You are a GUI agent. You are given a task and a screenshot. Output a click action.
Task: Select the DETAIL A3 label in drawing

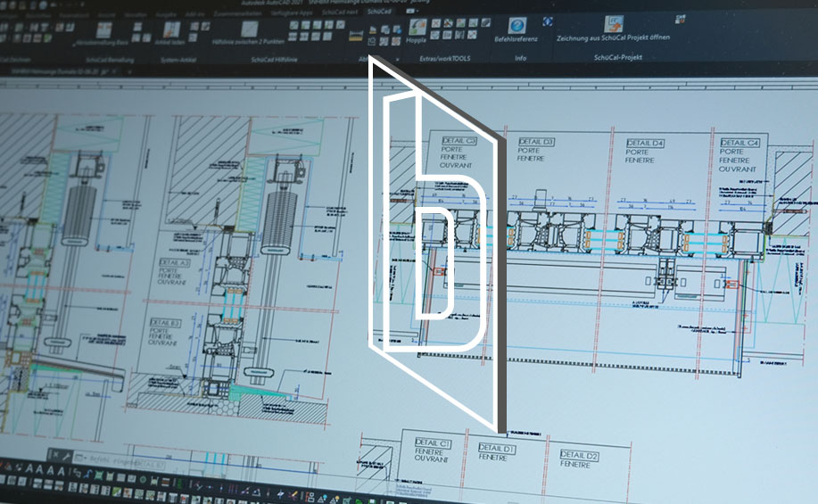coord(174,262)
